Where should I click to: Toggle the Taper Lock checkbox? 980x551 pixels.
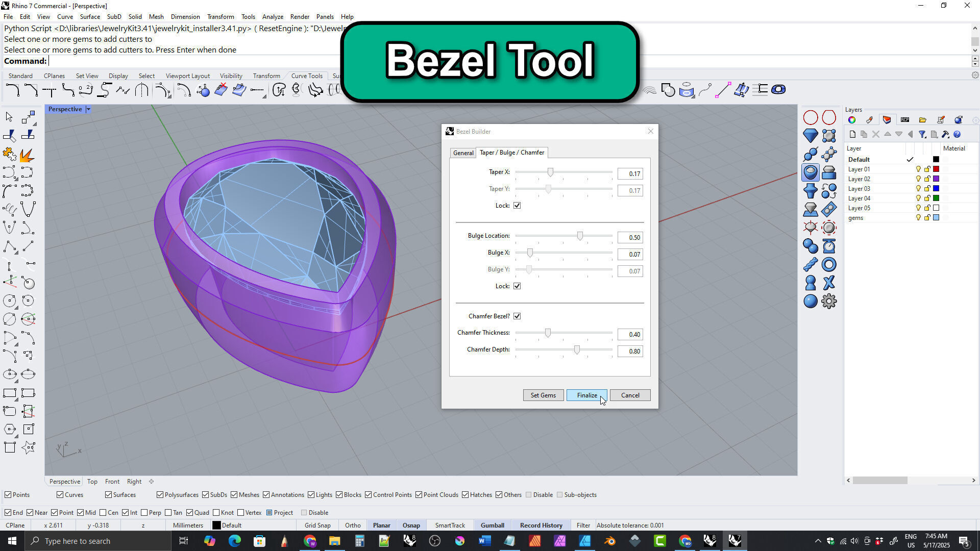tap(517, 206)
